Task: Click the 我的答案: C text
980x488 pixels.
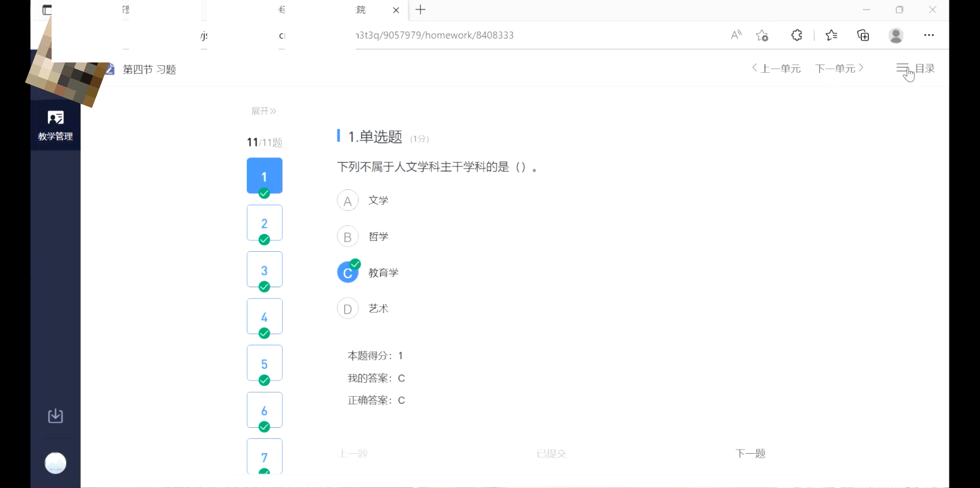Action: pyautogui.click(x=376, y=378)
